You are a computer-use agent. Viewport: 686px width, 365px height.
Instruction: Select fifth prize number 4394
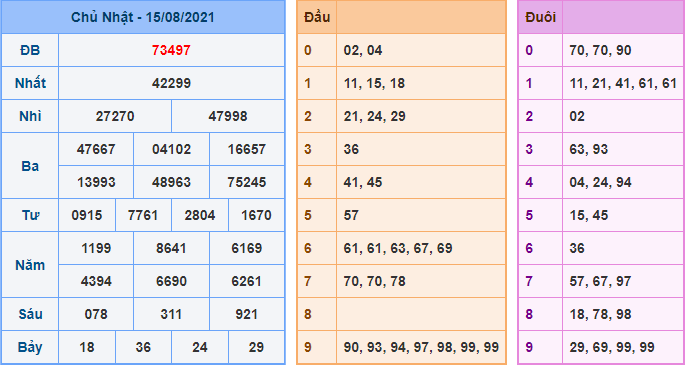click(x=96, y=281)
